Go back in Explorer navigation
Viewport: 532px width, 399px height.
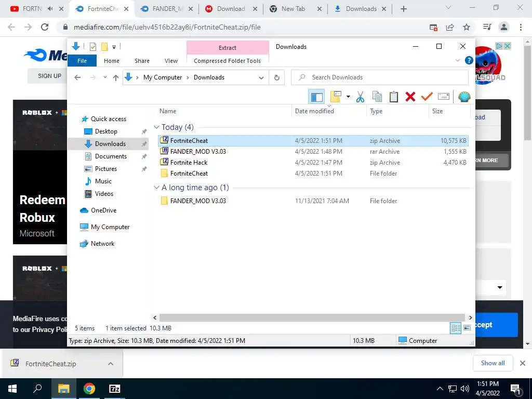click(77, 78)
